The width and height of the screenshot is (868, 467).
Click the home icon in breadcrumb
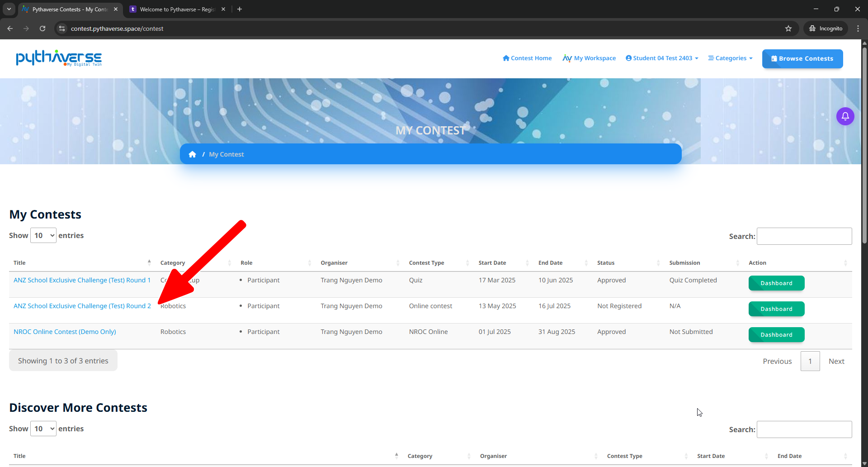(192, 154)
